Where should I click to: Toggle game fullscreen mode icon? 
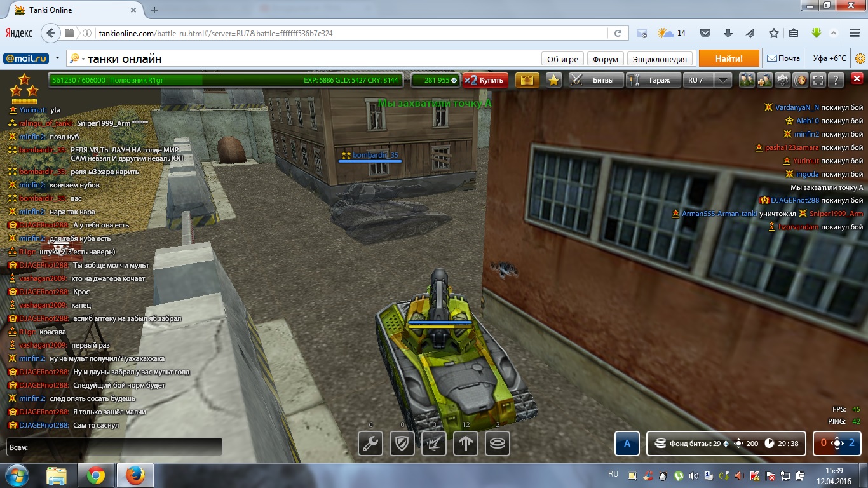[819, 80]
